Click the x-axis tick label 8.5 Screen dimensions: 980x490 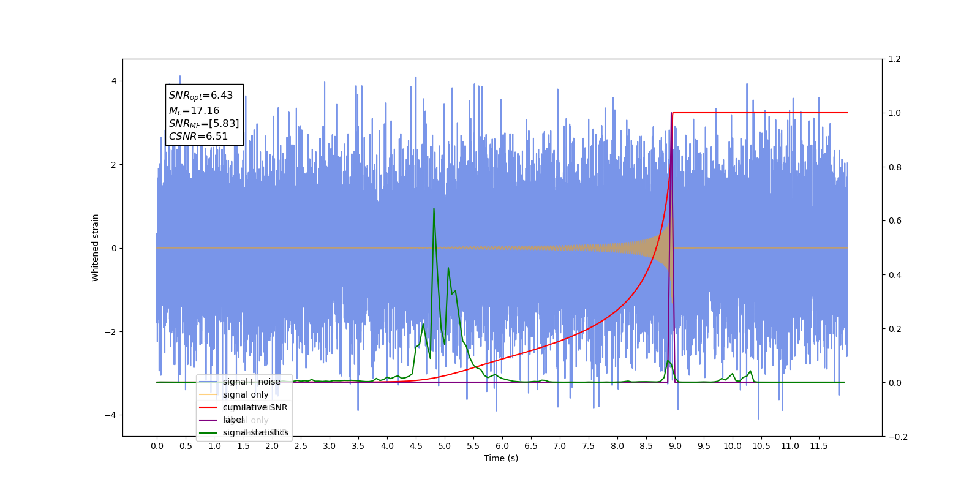pos(646,446)
